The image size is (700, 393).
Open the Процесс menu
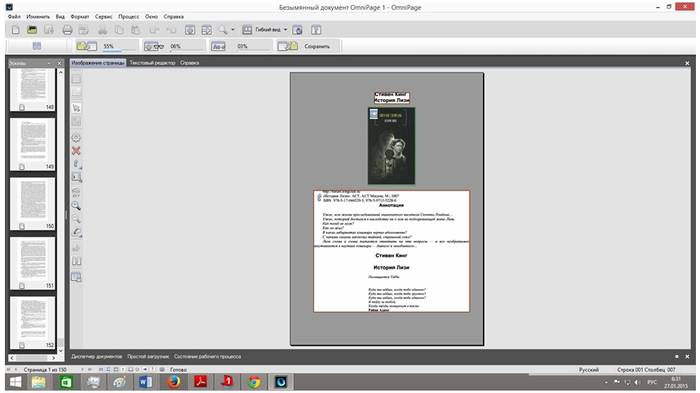coord(129,17)
